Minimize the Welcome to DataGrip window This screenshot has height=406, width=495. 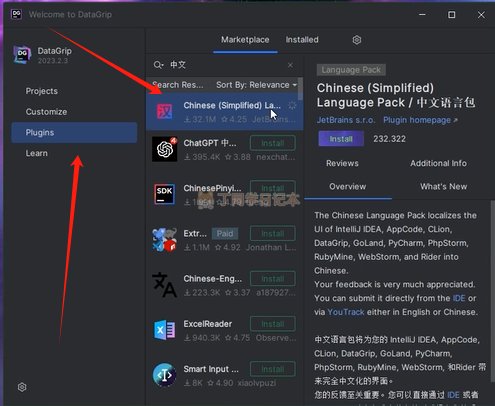point(422,15)
